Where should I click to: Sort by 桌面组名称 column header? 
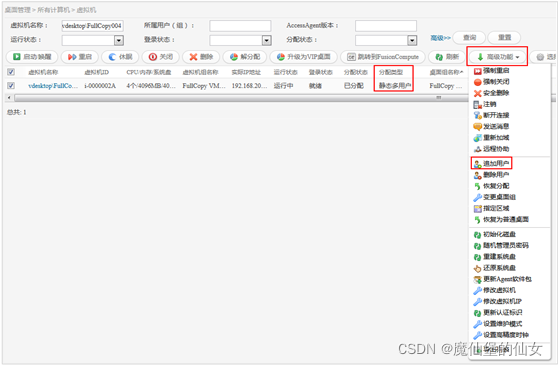coord(447,72)
